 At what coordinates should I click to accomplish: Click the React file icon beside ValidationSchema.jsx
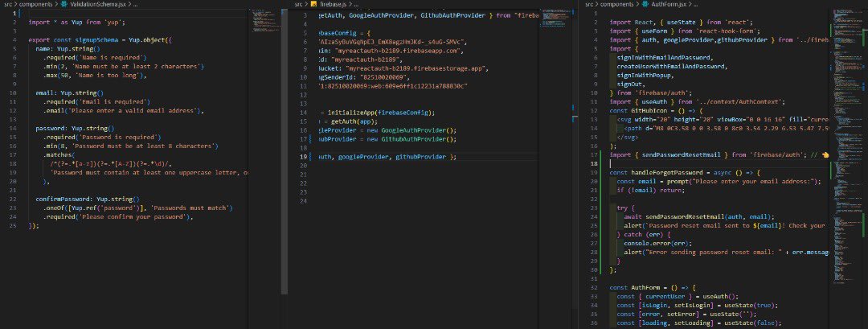click(65, 4)
